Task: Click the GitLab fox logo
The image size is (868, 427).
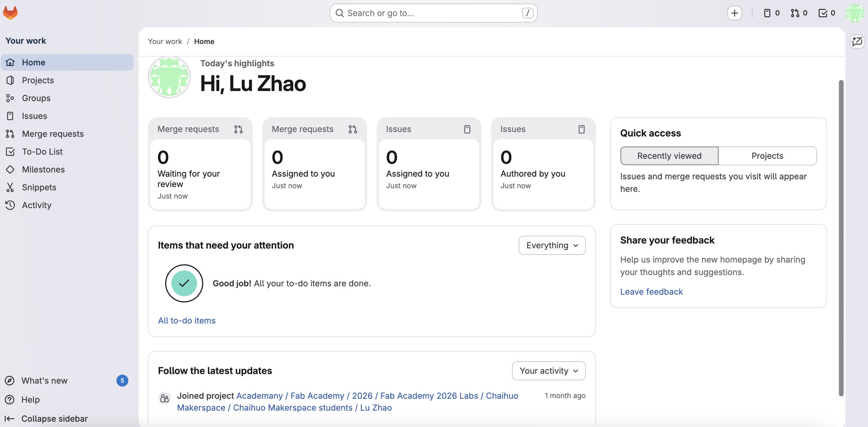Action: click(x=11, y=13)
